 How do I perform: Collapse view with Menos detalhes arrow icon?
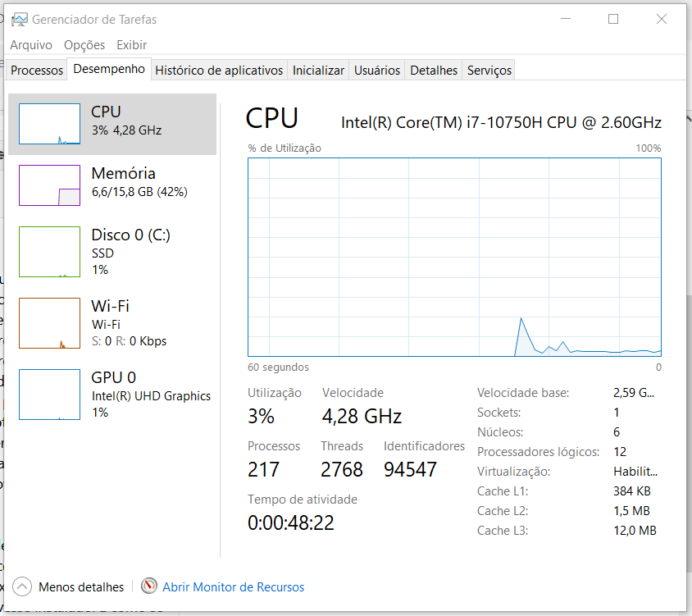(22, 586)
